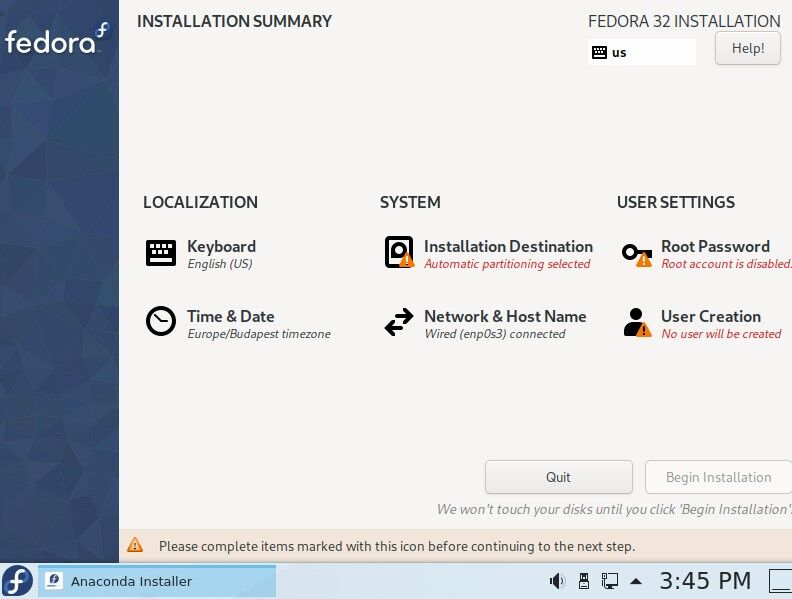Click the us keyboard layout text
792x599 pixels.
coord(619,53)
